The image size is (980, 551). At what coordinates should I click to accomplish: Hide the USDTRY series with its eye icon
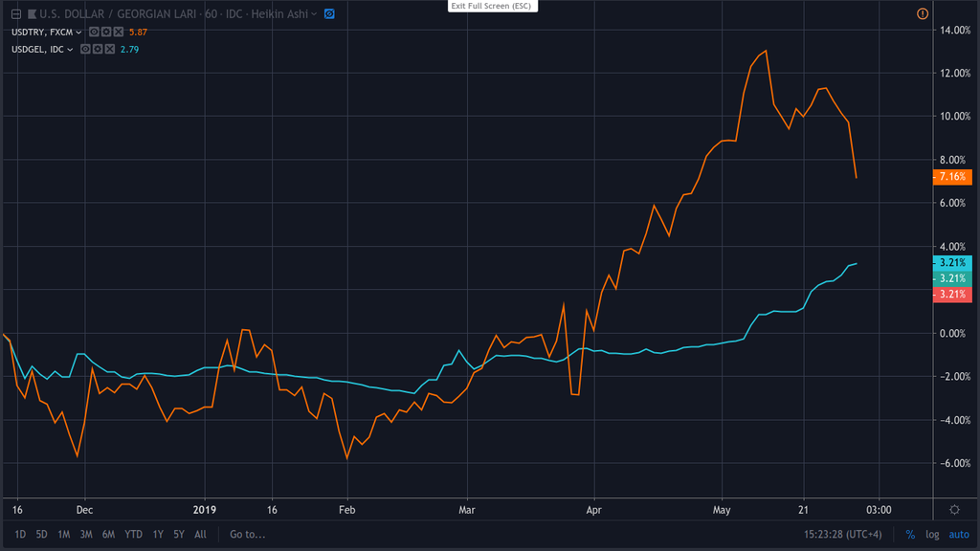click(94, 32)
